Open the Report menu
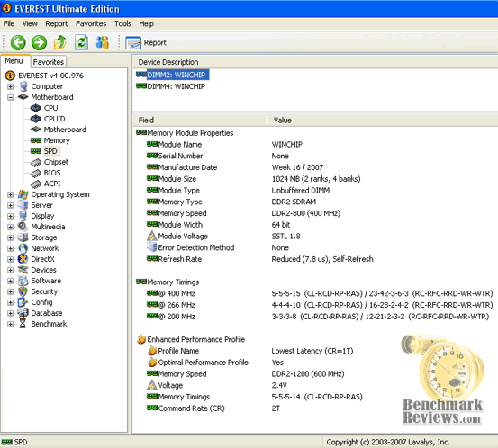Image resolution: width=498 pixels, height=448 pixels. tap(56, 23)
